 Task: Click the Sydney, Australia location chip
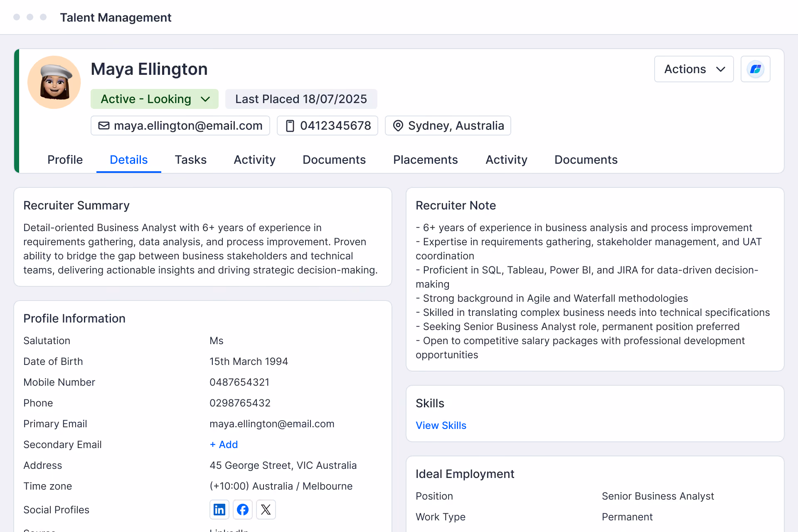(448, 126)
